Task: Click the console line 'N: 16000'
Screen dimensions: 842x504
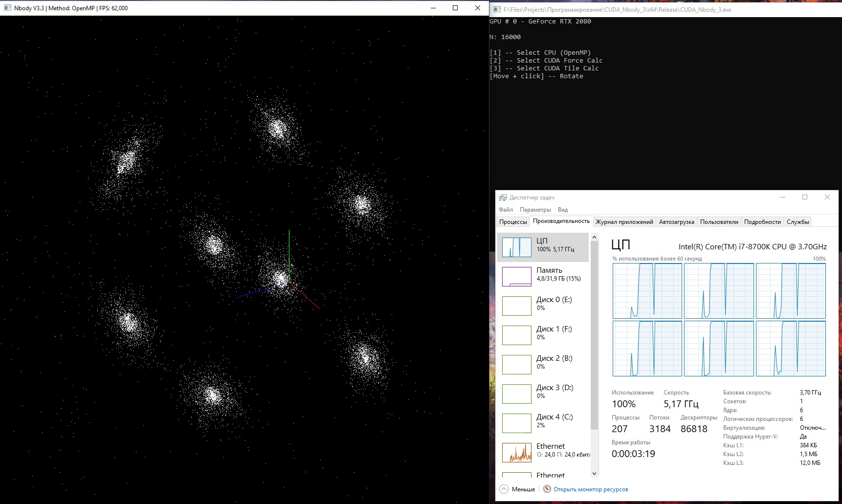Action: coord(505,37)
